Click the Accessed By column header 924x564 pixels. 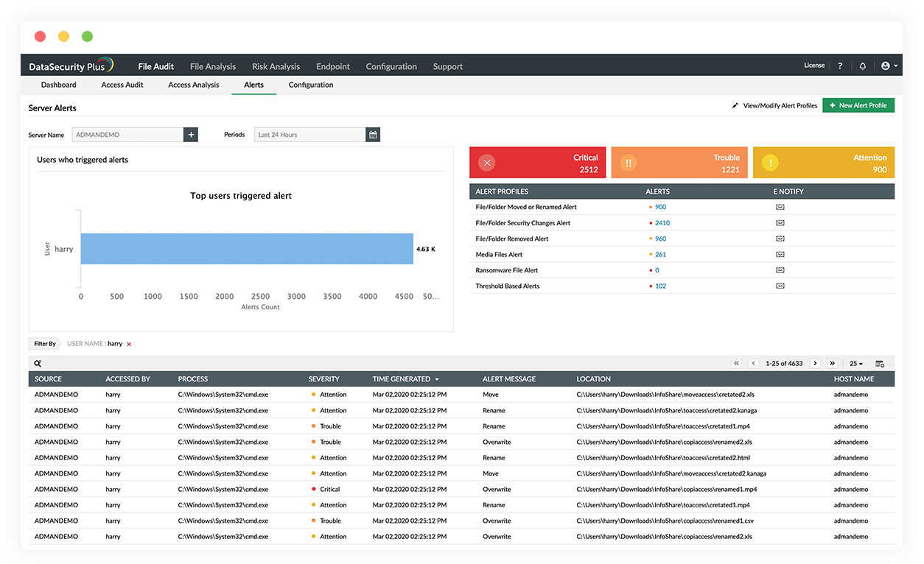pos(127,379)
